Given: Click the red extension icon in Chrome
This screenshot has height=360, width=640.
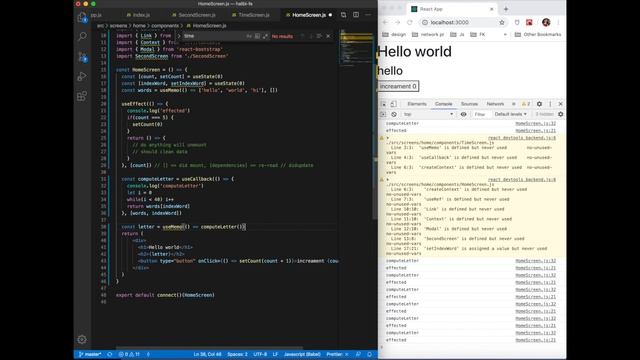Looking at the screenshot, I should tap(529, 22).
